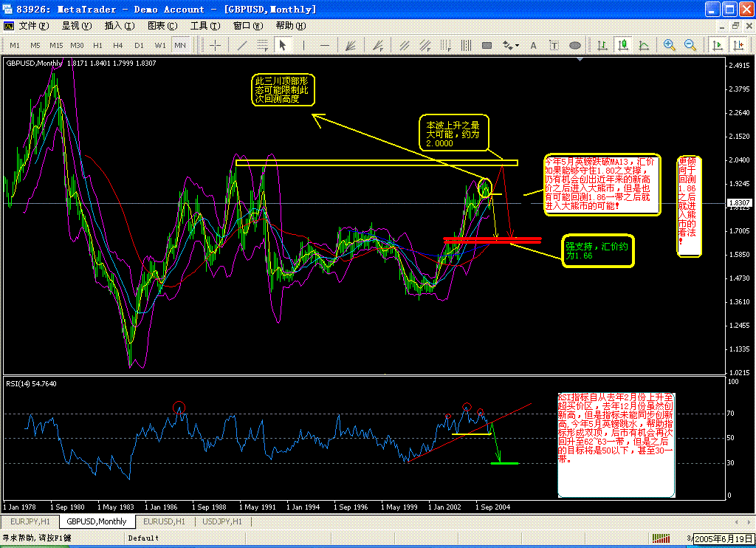This screenshot has height=548, width=756.
Task: Open the 显视 (View) menu
Action: pyautogui.click(x=77, y=26)
